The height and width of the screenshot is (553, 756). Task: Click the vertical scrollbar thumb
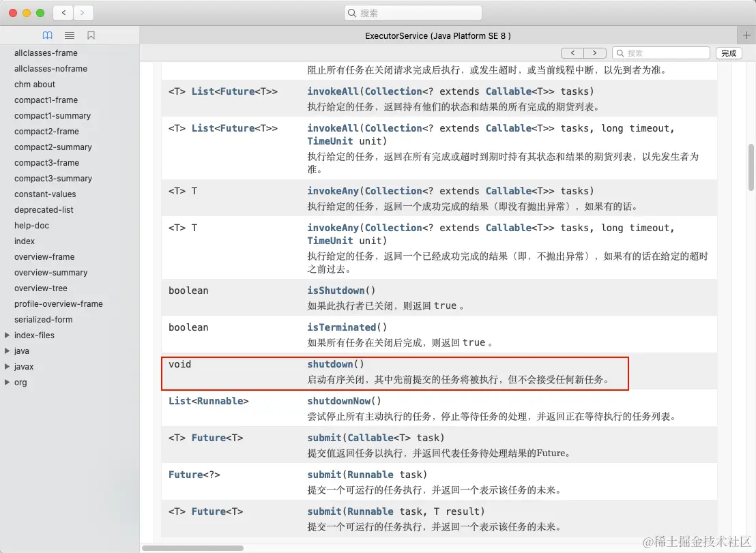click(751, 167)
